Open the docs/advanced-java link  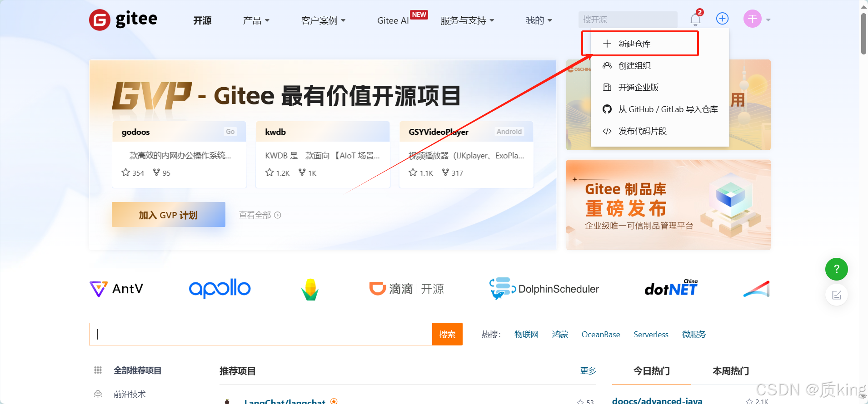(x=657, y=400)
